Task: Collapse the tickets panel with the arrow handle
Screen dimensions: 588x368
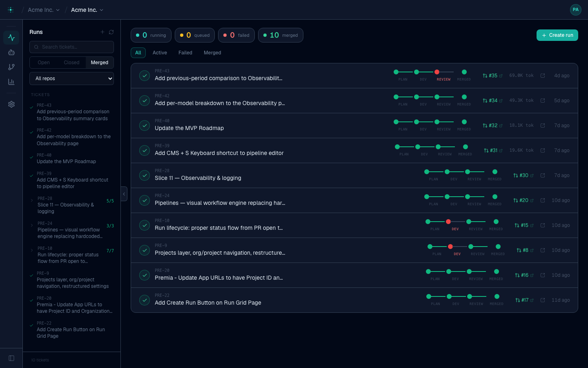Action: (124, 194)
